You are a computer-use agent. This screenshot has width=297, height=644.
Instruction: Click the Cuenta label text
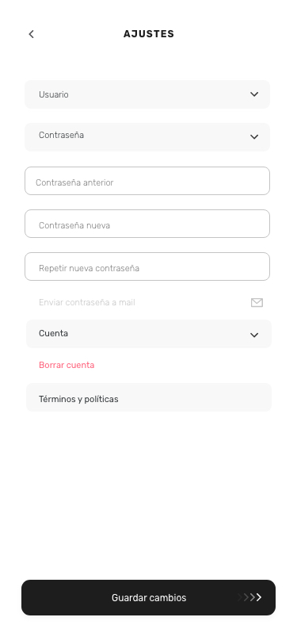53,333
